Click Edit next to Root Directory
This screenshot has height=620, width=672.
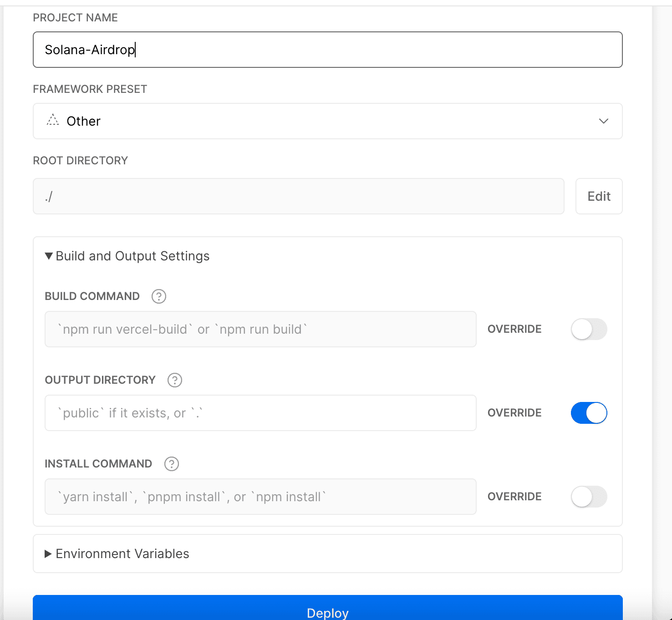click(599, 196)
